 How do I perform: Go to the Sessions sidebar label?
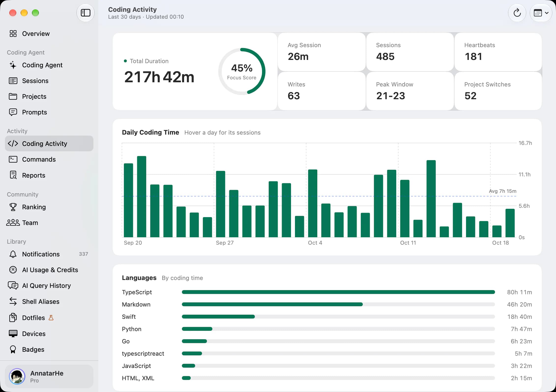point(35,81)
